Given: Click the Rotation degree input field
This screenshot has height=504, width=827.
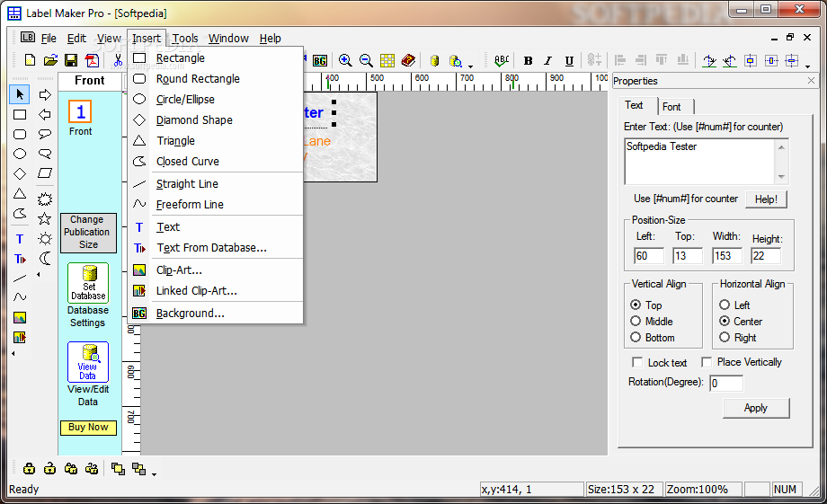Looking at the screenshot, I should pos(726,384).
